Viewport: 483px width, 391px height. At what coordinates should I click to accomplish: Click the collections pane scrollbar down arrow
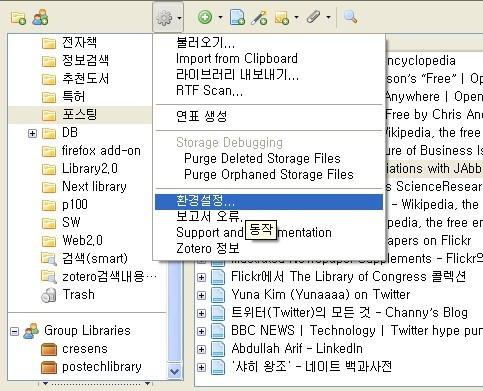(175, 371)
